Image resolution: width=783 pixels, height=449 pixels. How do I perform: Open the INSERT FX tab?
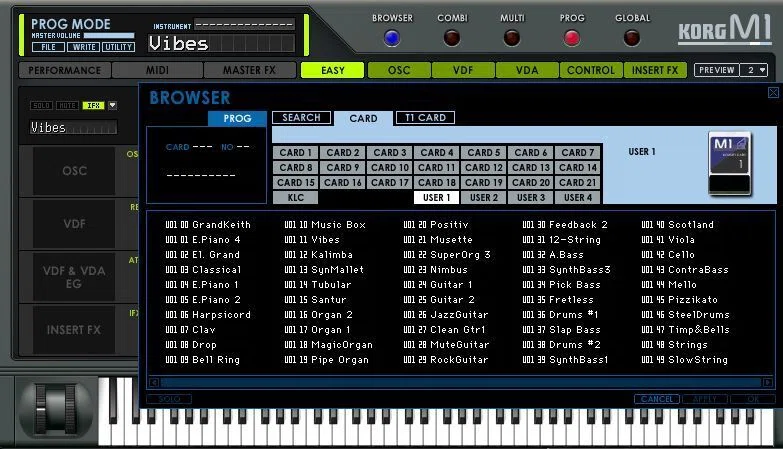click(x=655, y=70)
